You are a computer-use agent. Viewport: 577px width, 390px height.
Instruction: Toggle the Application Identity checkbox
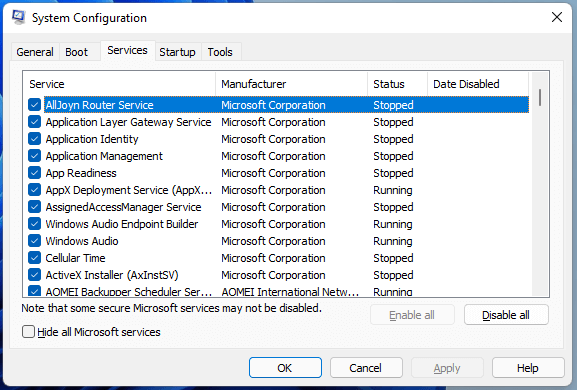(35, 139)
